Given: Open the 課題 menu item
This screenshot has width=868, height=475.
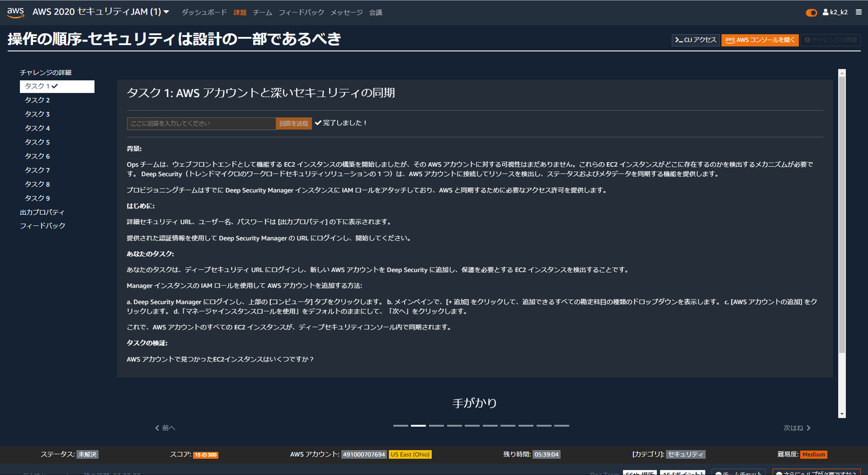Looking at the screenshot, I should pos(240,12).
